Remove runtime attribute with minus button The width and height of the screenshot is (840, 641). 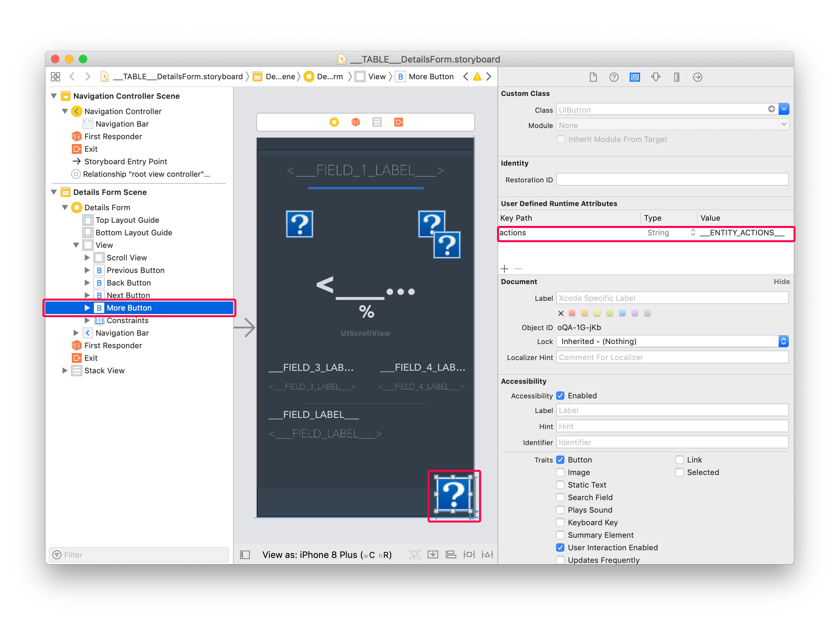pos(518,269)
